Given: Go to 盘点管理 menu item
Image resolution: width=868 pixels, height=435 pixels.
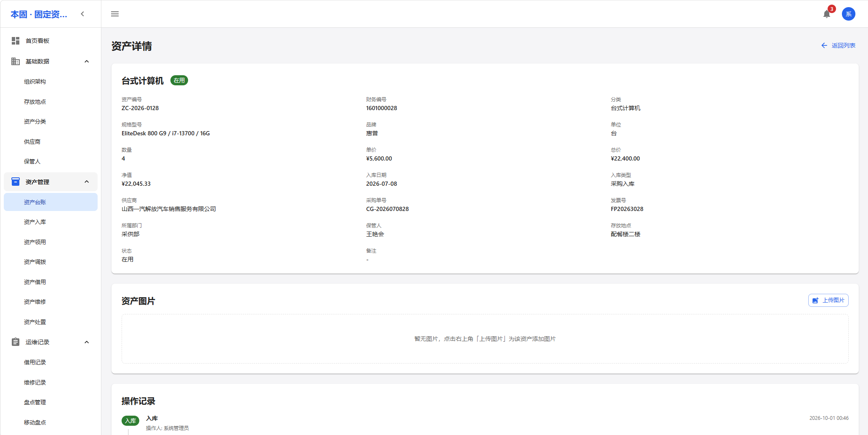Looking at the screenshot, I should (50, 402).
